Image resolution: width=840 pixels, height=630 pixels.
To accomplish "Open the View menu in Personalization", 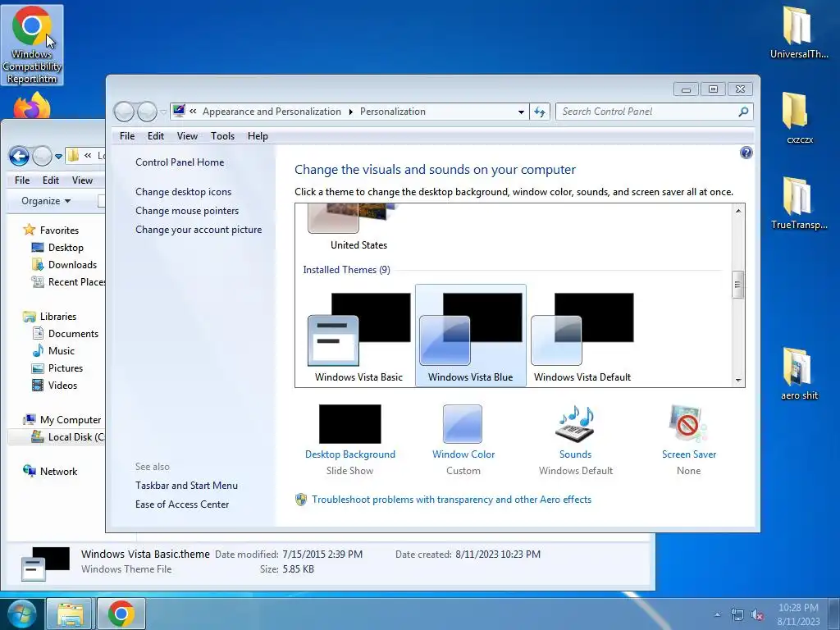I will point(187,136).
